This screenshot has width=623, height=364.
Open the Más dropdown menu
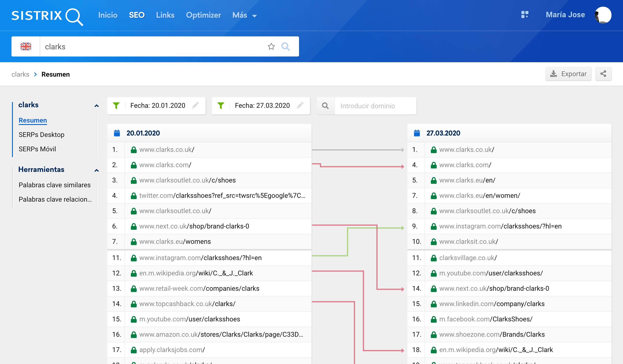tap(244, 15)
